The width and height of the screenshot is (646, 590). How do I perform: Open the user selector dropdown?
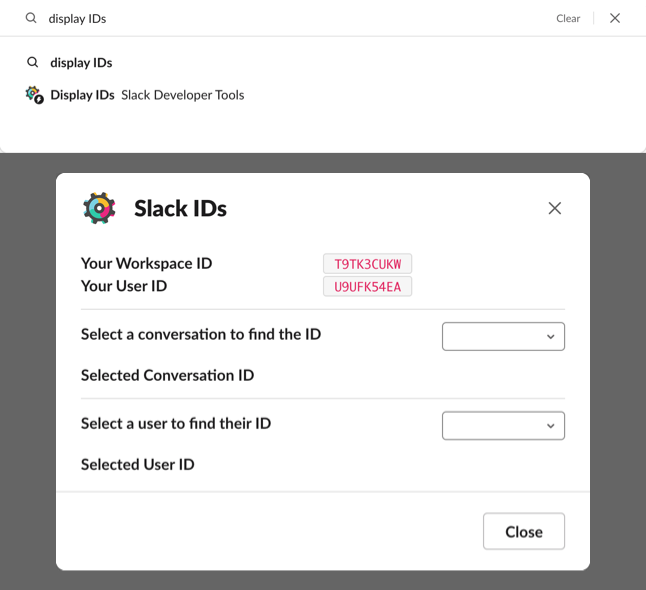click(503, 426)
